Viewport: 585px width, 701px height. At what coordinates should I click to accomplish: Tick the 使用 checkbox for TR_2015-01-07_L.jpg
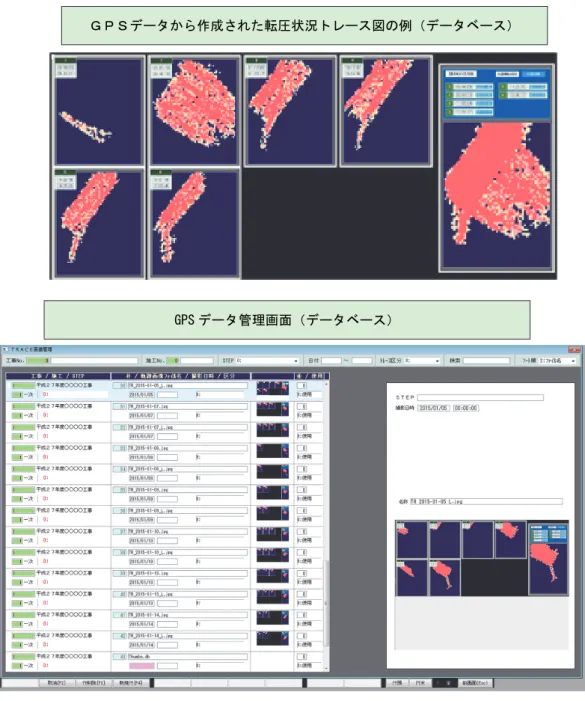coord(302,427)
